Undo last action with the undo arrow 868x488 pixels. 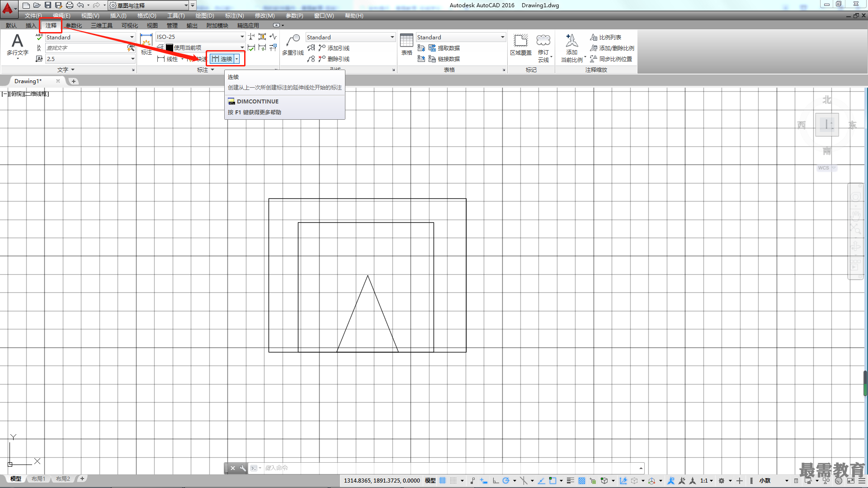coord(80,5)
